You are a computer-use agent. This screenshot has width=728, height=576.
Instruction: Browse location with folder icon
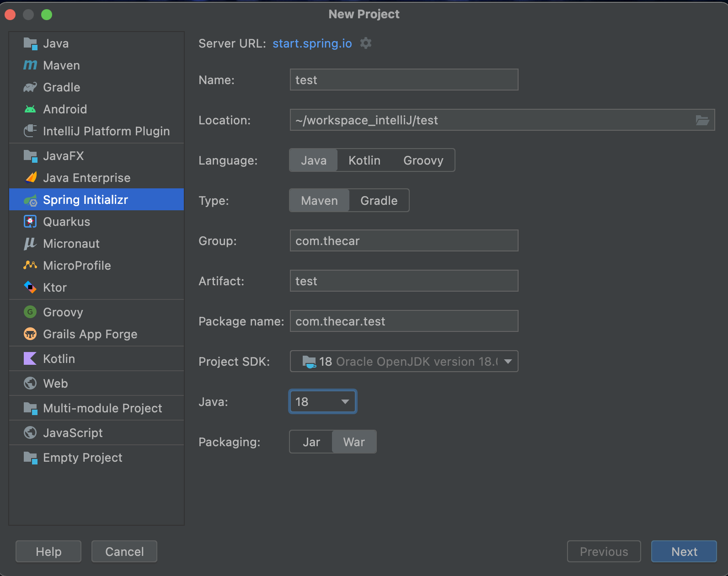click(x=702, y=120)
